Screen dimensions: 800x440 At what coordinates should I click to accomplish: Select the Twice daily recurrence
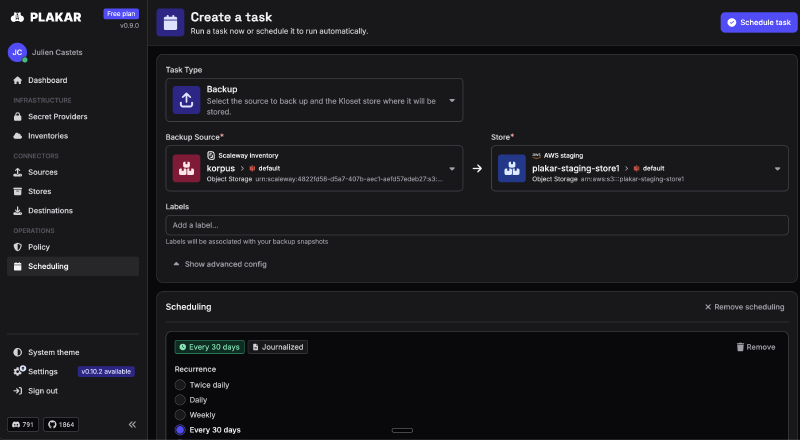180,385
